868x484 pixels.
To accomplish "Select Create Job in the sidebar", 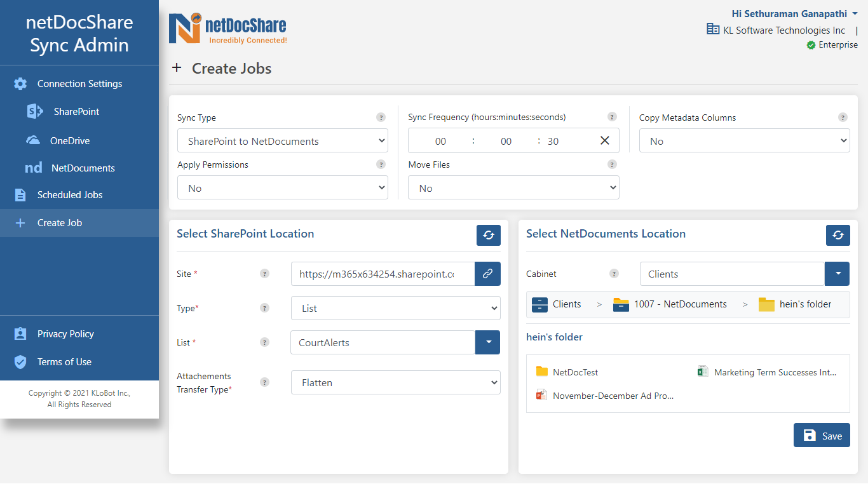I will click(x=79, y=223).
